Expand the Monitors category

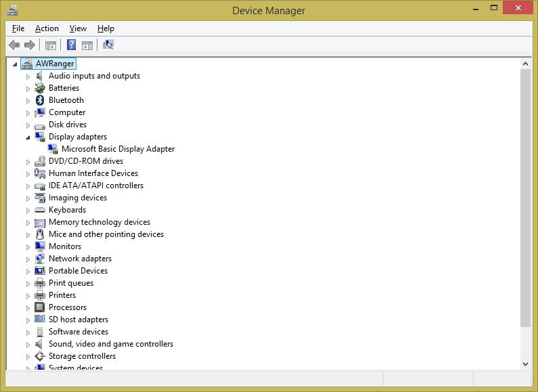pos(28,247)
